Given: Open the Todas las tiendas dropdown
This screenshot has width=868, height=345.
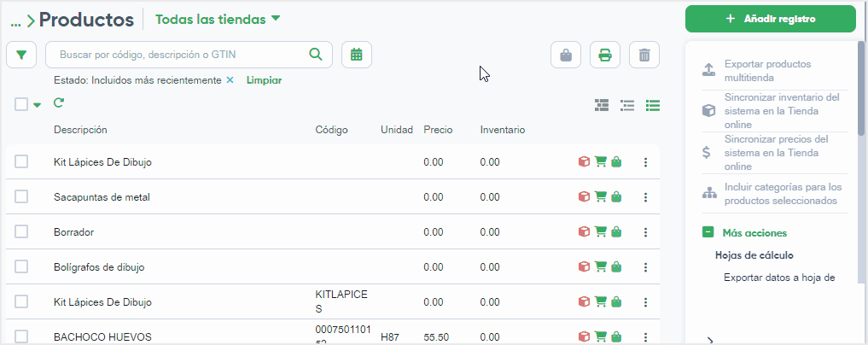Looking at the screenshot, I should click(x=218, y=19).
